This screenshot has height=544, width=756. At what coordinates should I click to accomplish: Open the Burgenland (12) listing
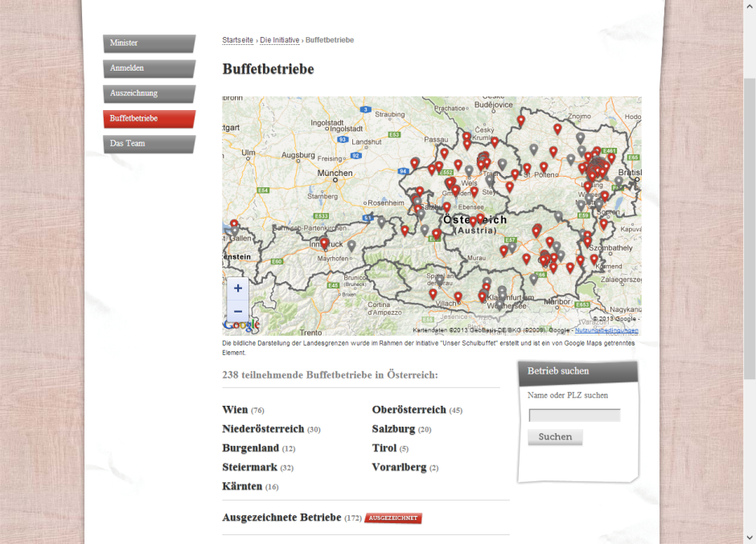[x=258, y=448]
